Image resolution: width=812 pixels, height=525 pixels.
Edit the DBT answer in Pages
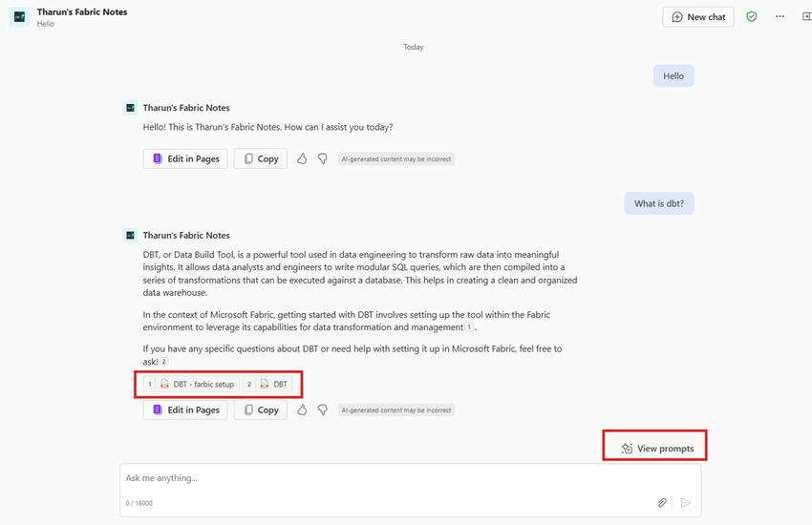coord(185,409)
